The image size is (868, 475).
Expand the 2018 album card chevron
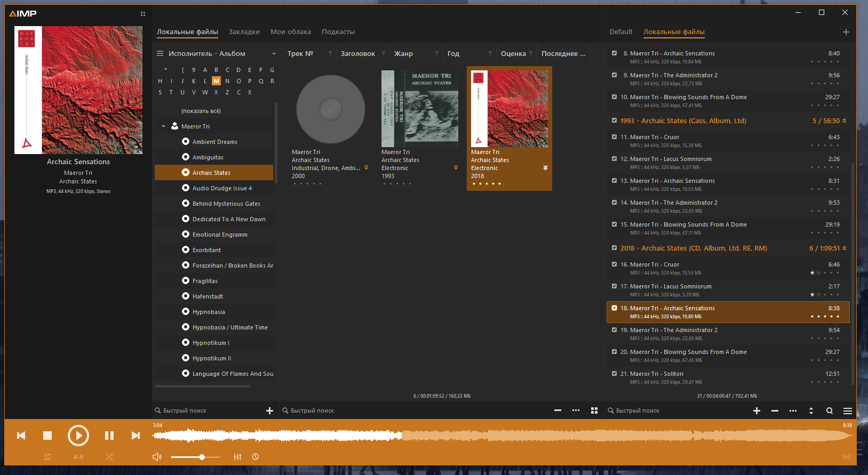pyautogui.click(x=545, y=167)
